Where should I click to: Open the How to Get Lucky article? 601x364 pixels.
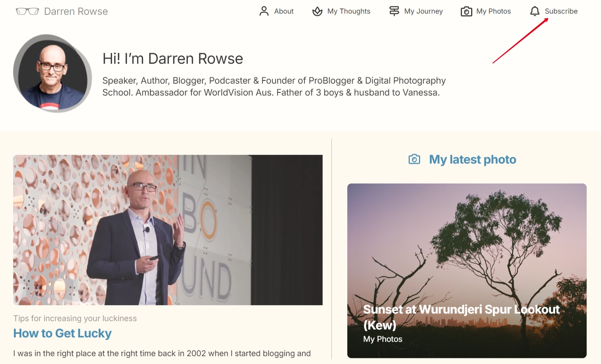(x=63, y=333)
